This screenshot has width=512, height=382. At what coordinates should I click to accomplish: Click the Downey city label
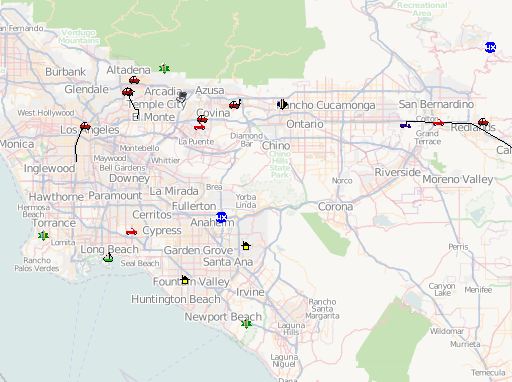pyautogui.click(x=129, y=178)
